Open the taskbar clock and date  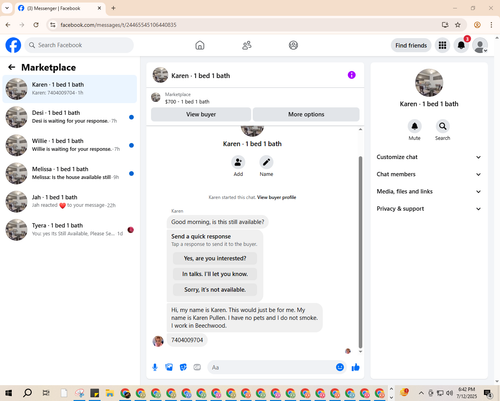pyautogui.click(x=466, y=393)
